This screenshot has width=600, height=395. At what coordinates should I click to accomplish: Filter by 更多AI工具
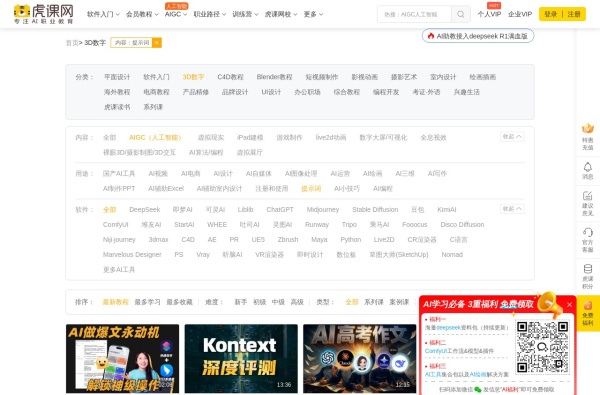pos(119,269)
